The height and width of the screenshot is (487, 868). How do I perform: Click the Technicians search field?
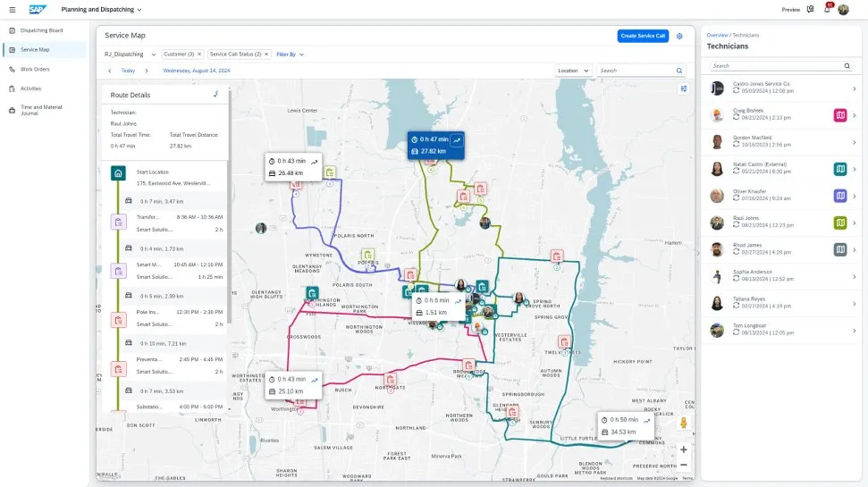pos(776,65)
